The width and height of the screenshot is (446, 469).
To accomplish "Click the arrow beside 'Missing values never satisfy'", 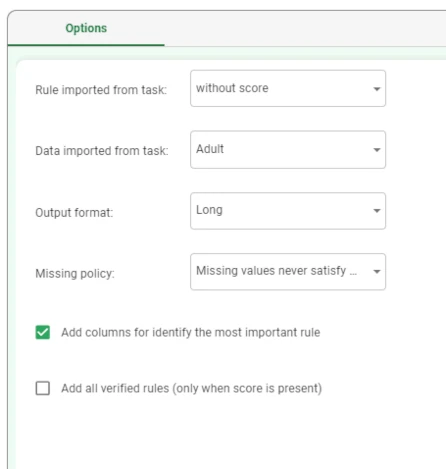I will coord(377,272).
